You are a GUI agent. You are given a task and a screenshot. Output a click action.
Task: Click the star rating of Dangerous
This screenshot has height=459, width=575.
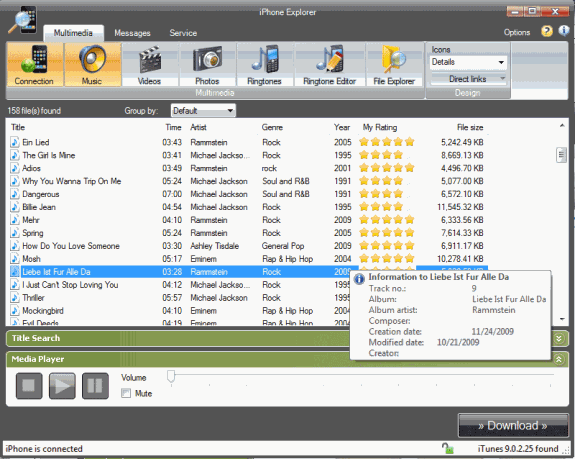click(387, 194)
